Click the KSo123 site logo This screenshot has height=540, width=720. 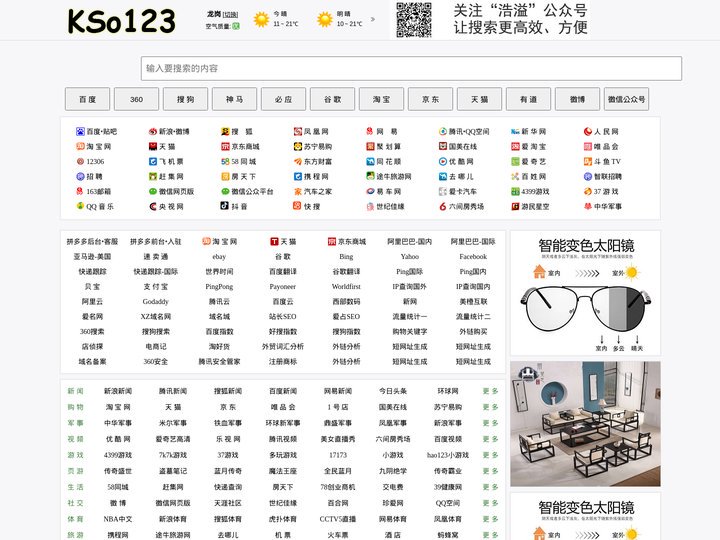pos(121,21)
